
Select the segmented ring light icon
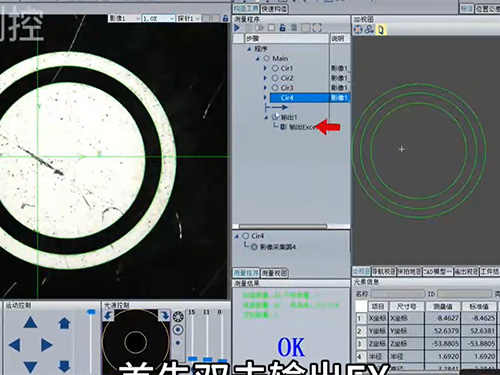point(178,317)
